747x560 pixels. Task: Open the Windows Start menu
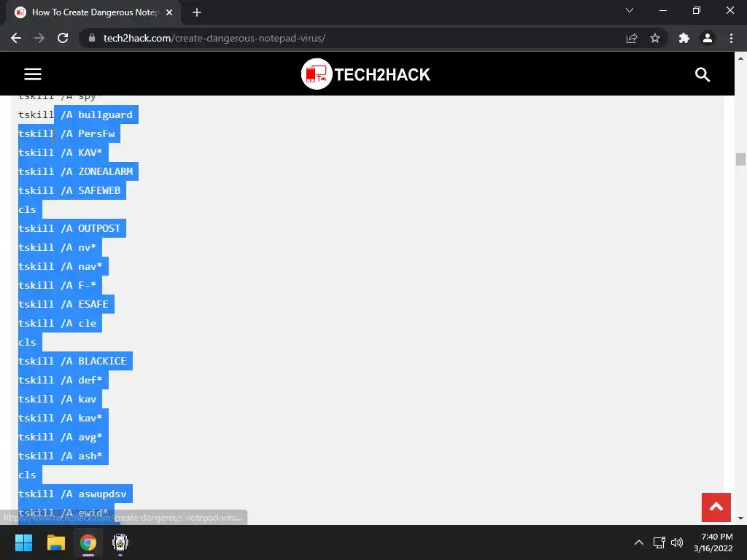tap(23, 542)
